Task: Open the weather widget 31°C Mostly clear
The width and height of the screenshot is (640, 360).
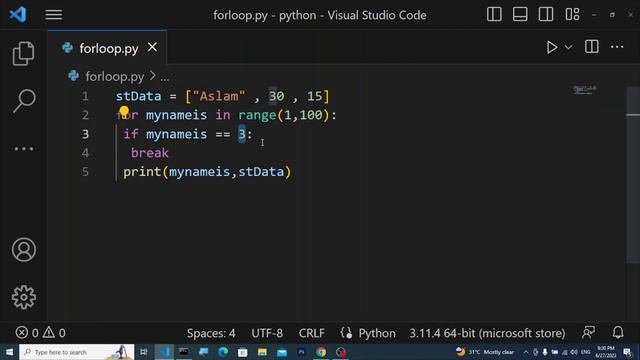Action: (x=485, y=352)
